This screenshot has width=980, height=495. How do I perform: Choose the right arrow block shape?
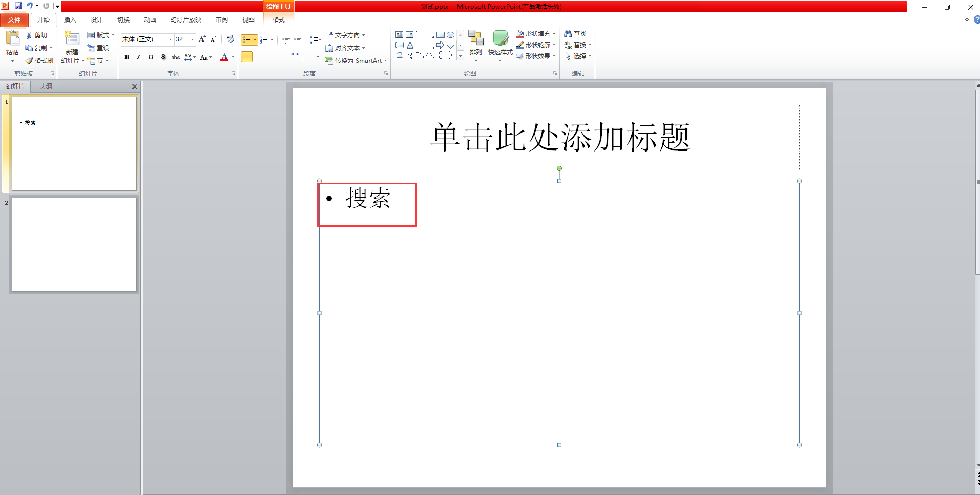pyautogui.click(x=441, y=45)
